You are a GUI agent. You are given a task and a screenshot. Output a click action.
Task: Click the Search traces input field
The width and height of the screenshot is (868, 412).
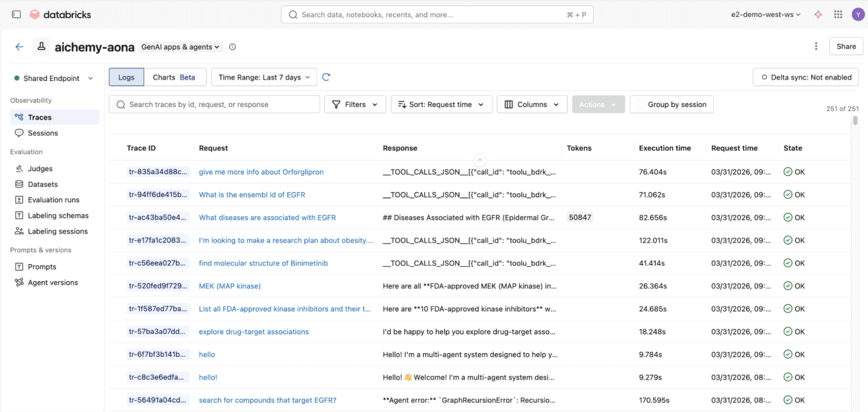tap(214, 104)
